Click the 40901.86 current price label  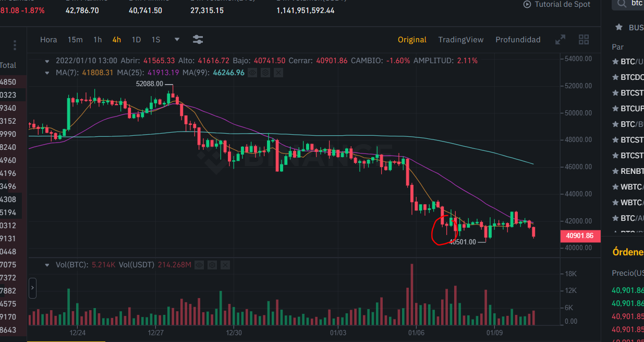tap(579, 235)
